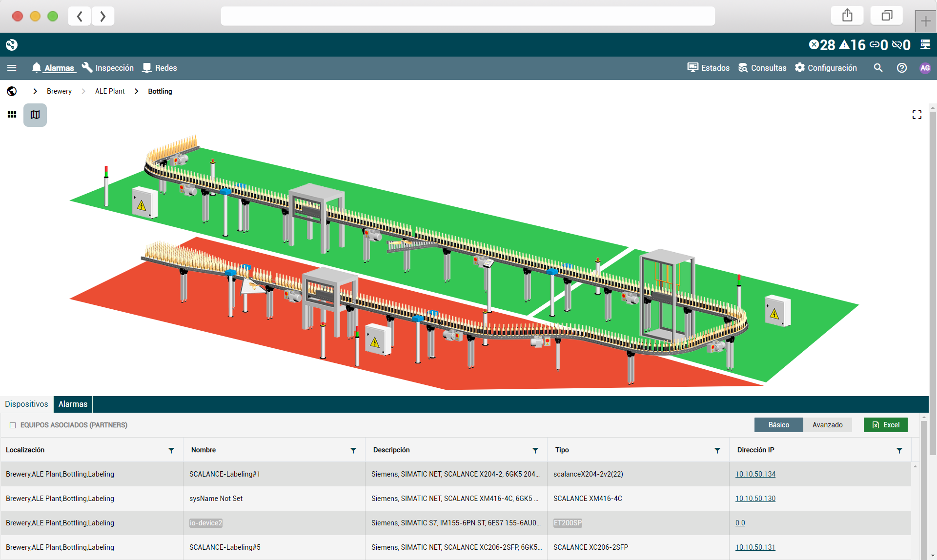Click the critical alarms counter 28
Image resolution: width=937 pixels, height=560 pixels.
[822, 45]
